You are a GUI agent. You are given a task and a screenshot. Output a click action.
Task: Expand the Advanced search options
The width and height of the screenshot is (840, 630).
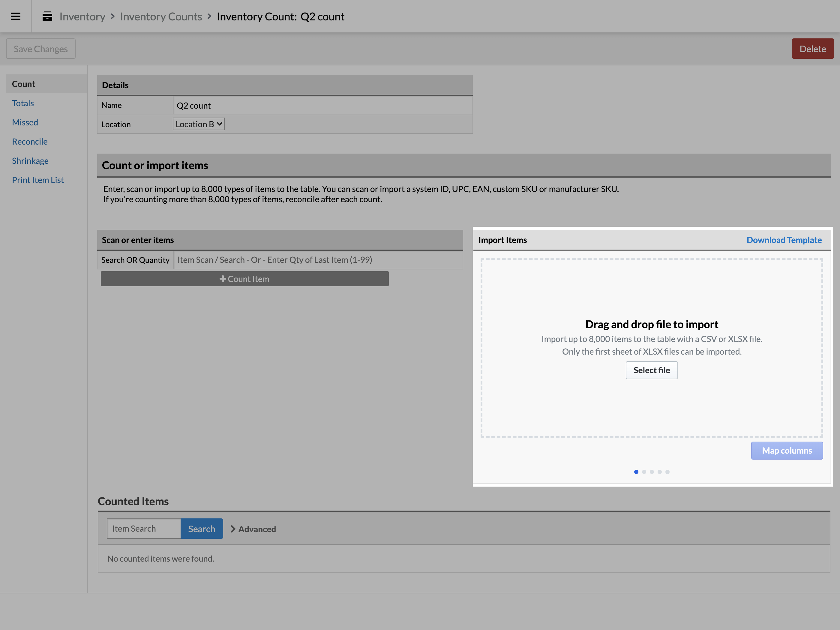coord(253,529)
